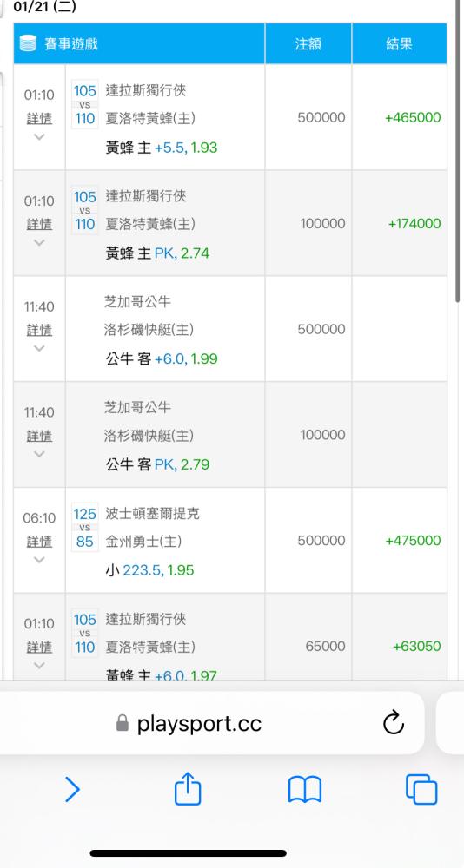The height and width of the screenshot is (868, 464).
Task: Expand the chevron under the first 01:10 詳情
Action: [39, 137]
